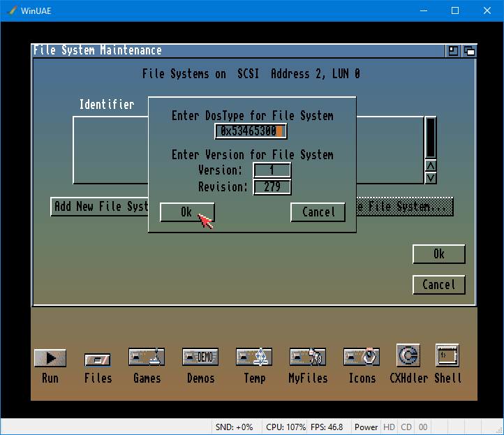Select the Revision number field
Viewport: 504px width, 435px height.
[272, 187]
